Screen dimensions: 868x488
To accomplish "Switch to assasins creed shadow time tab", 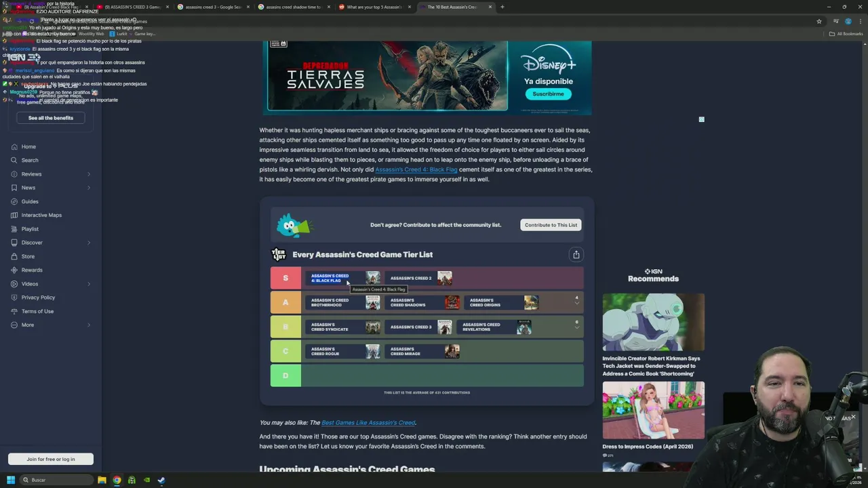I will click(294, 7).
